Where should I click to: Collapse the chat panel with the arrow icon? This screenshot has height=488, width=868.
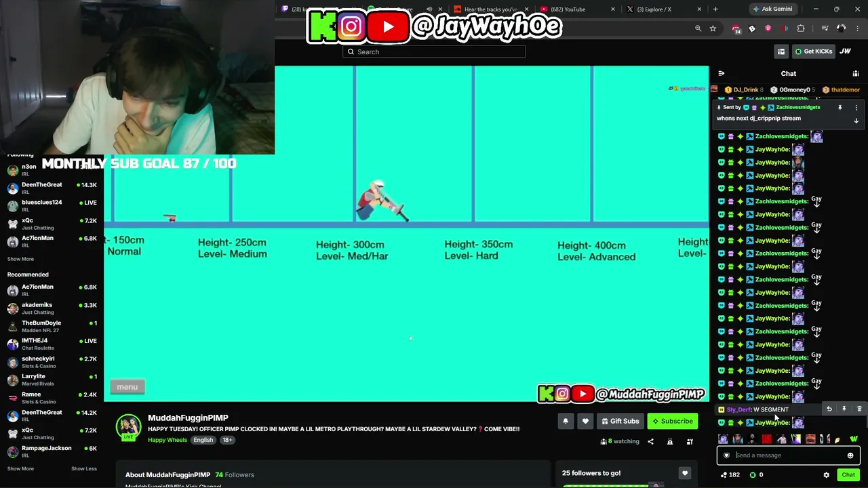click(721, 73)
